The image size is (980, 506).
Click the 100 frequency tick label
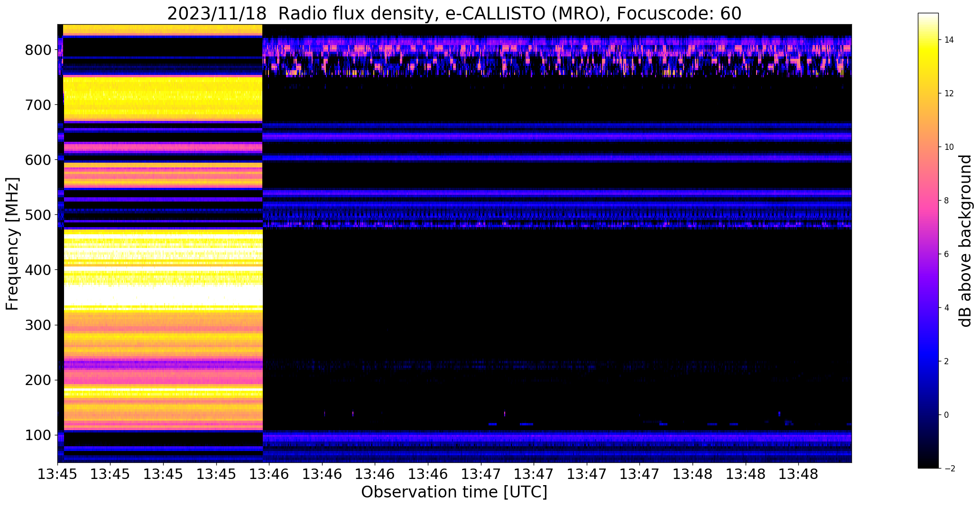click(37, 435)
